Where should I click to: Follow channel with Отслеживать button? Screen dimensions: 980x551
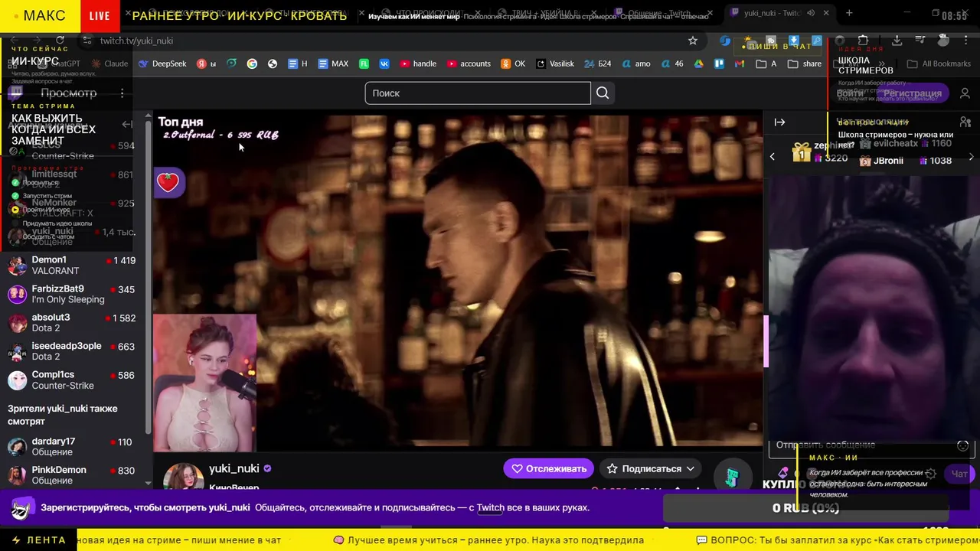pyautogui.click(x=549, y=468)
